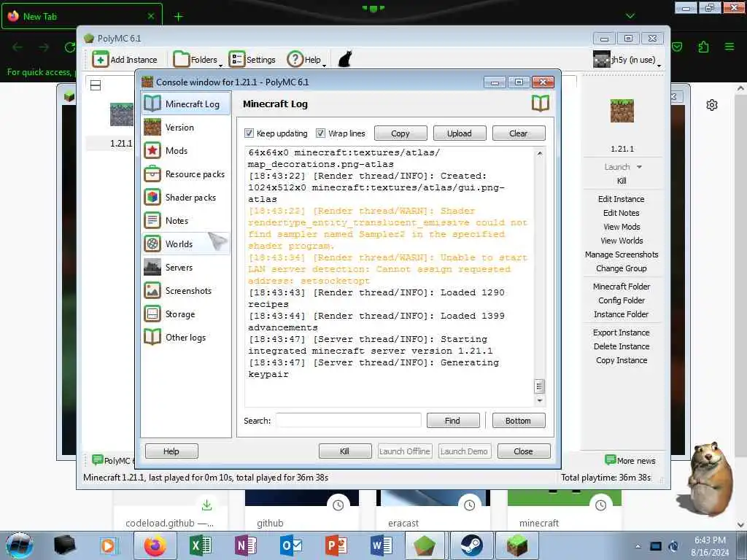747x560 pixels.
Task: Click the black cat icon
Action: (345, 60)
